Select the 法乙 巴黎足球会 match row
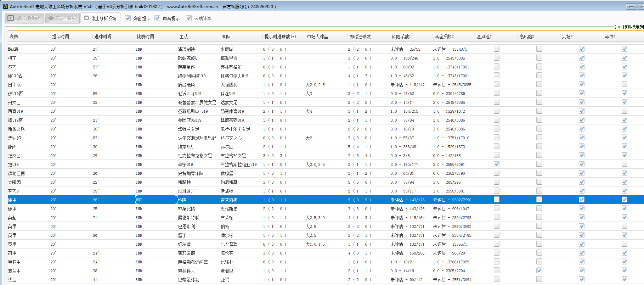Viewport: 644px width, 285px height. coord(188,280)
